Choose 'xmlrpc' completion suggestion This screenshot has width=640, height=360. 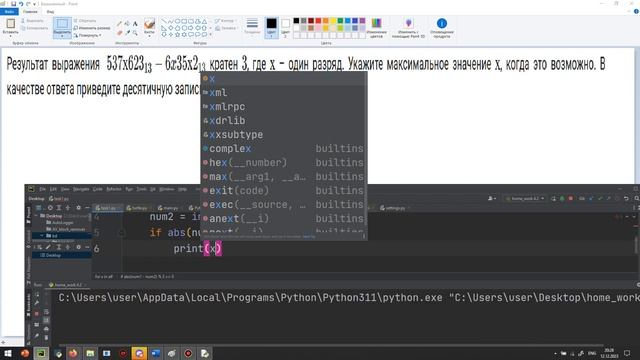[x=284, y=107]
